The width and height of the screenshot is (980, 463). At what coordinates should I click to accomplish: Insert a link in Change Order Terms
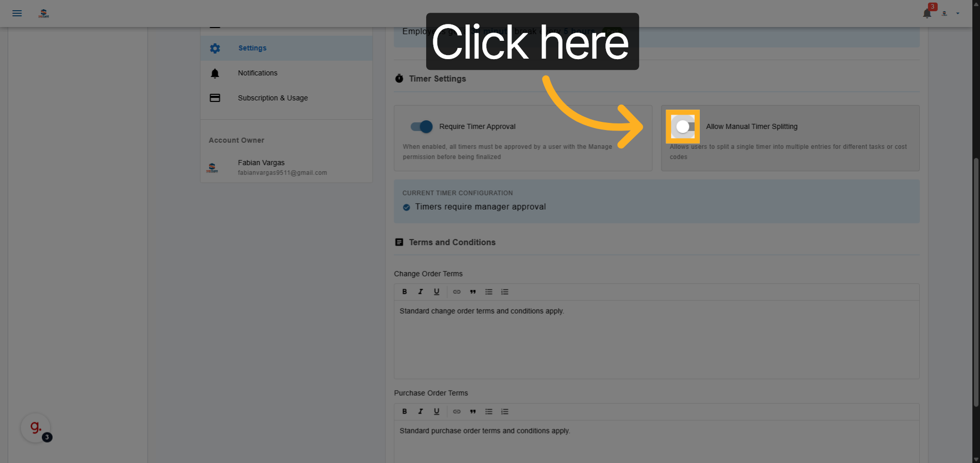[x=457, y=292]
